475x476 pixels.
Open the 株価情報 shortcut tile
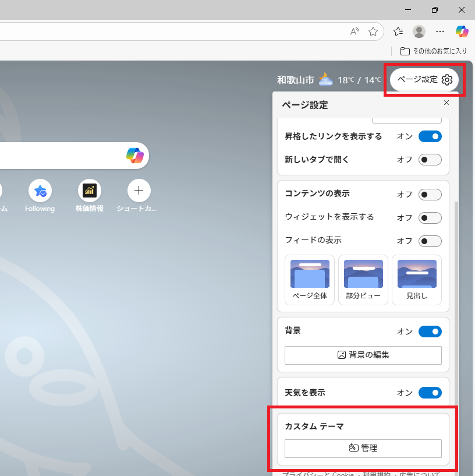coord(89,191)
